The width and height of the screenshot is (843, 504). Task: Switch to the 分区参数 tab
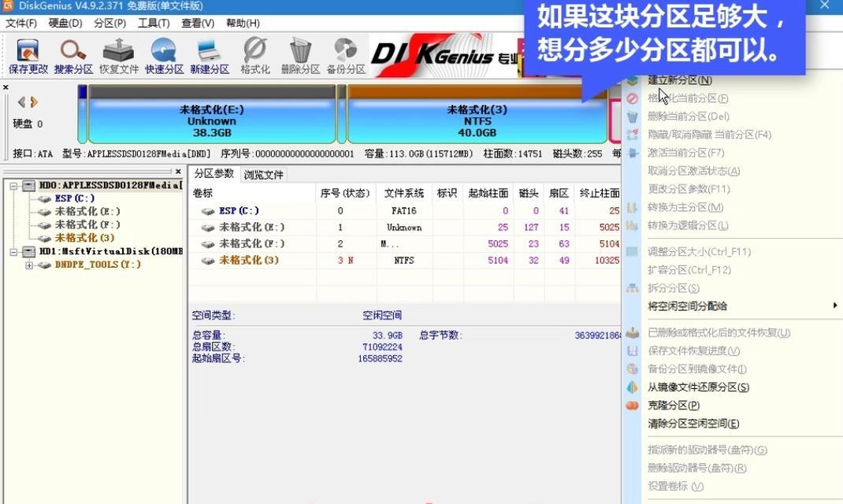(214, 173)
